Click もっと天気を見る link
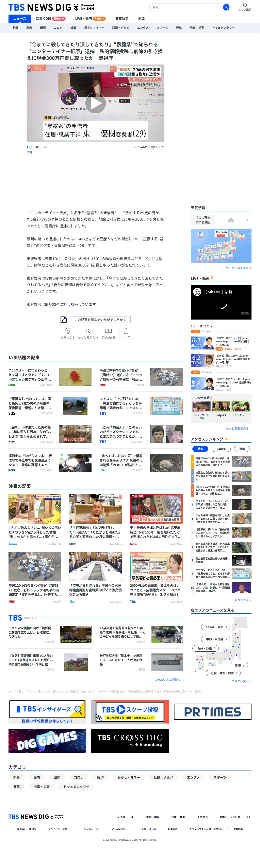This screenshot has height=868, width=260. (x=239, y=268)
